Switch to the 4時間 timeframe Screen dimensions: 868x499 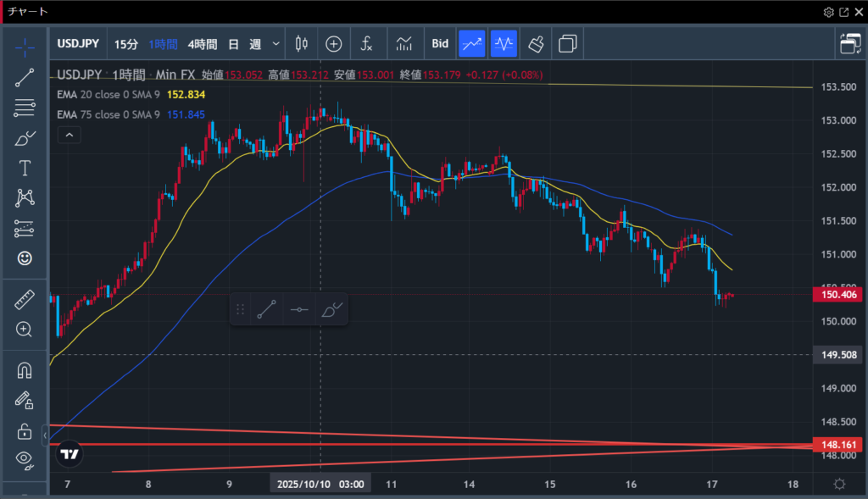(202, 43)
